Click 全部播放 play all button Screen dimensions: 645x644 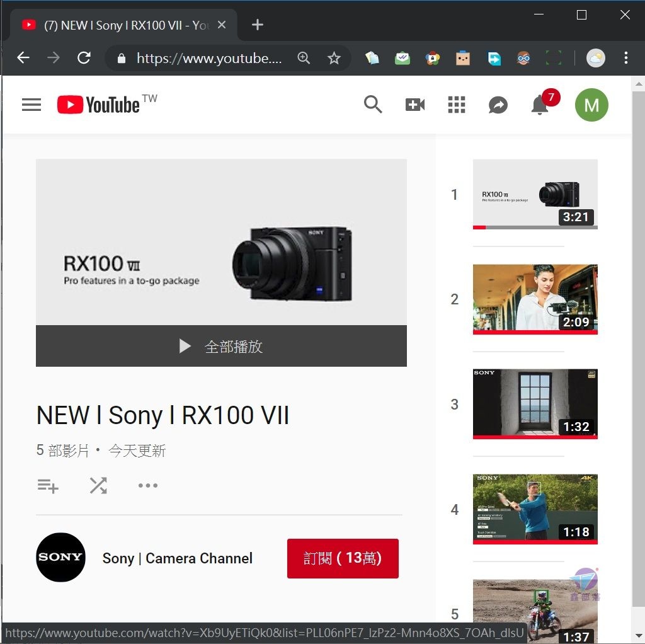click(x=221, y=346)
